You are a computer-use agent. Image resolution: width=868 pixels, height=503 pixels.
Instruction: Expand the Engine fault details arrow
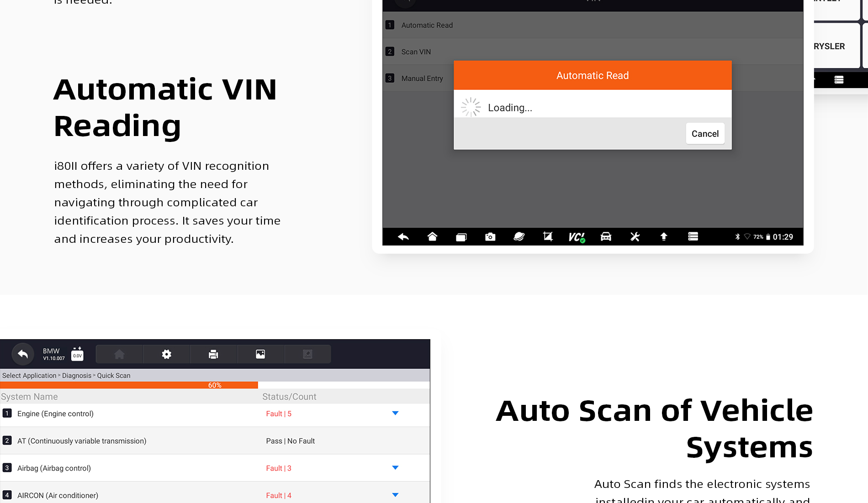tap(395, 414)
